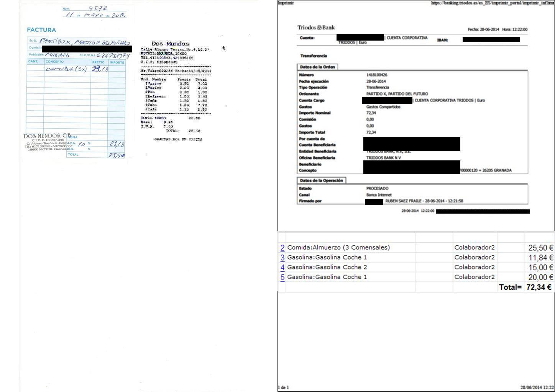Select the 'Total=' label in the table

pyautogui.click(x=510, y=287)
